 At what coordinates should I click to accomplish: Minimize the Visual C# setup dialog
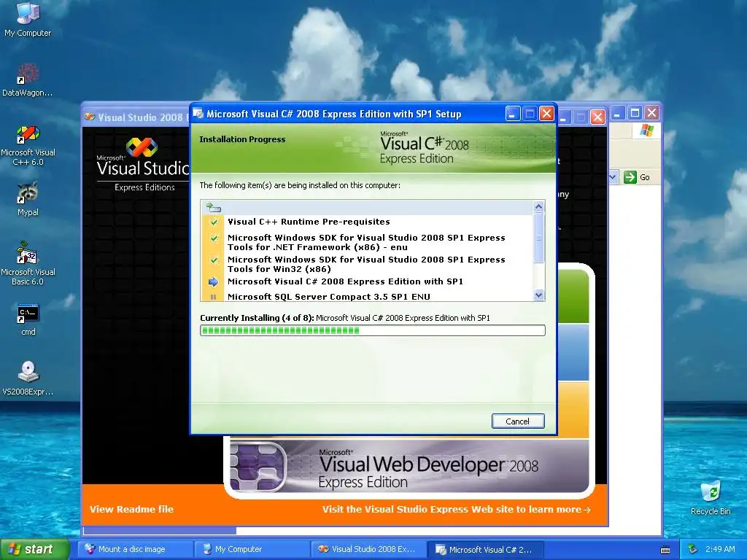[513, 114]
